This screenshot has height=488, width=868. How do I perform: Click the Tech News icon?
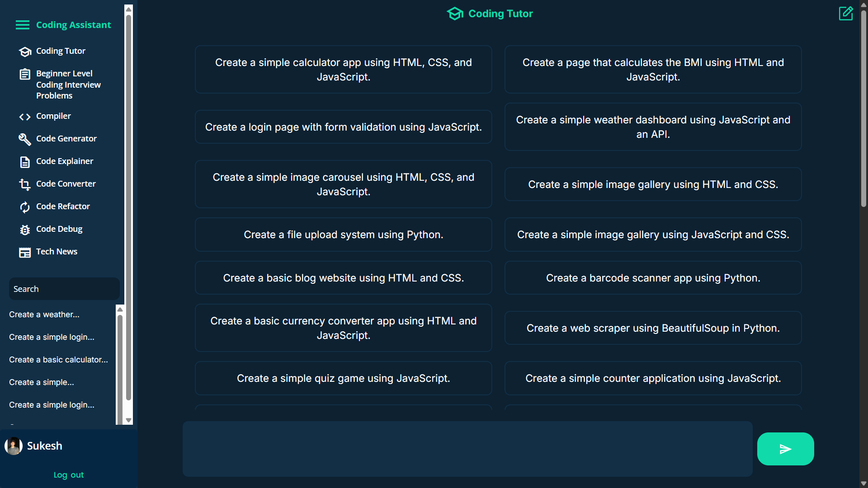coord(25,252)
